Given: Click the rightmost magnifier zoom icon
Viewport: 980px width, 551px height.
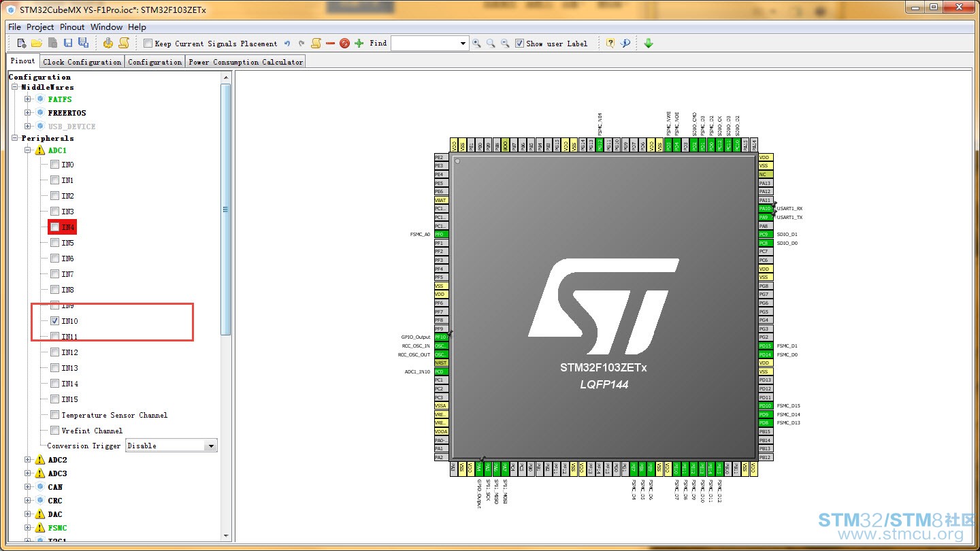Looking at the screenshot, I should (x=505, y=44).
